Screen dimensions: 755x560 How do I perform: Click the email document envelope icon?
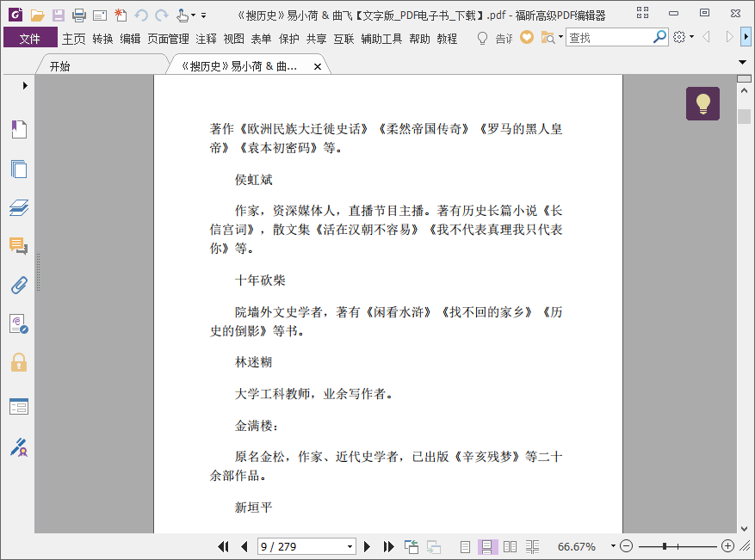tap(100, 15)
